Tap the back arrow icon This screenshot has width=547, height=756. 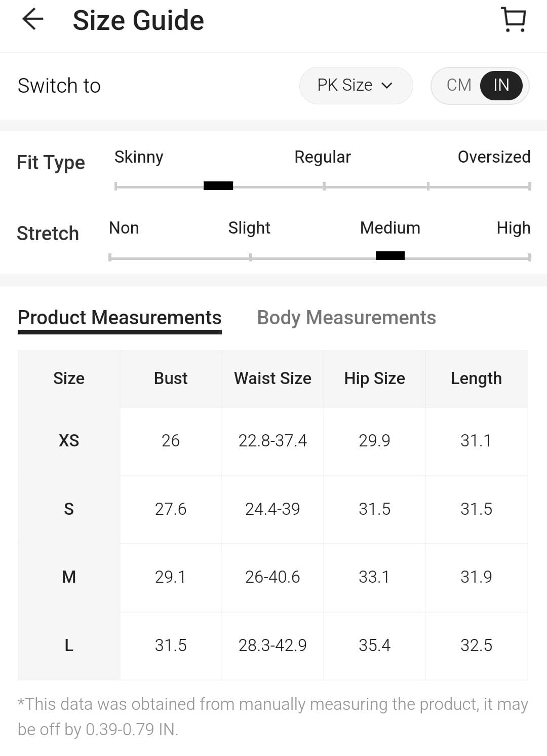pos(33,20)
